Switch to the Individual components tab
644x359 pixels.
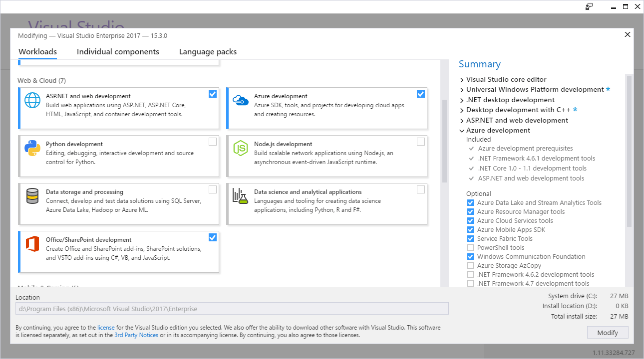pyautogui.click(x=118, y=52)
